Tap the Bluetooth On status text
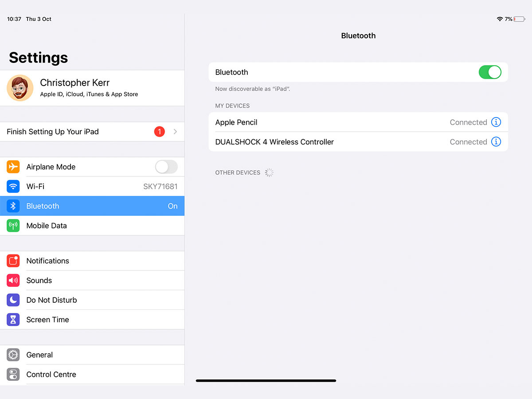This screenshot has height=399, width=532. pyautogui.click(x=172, y=206)
